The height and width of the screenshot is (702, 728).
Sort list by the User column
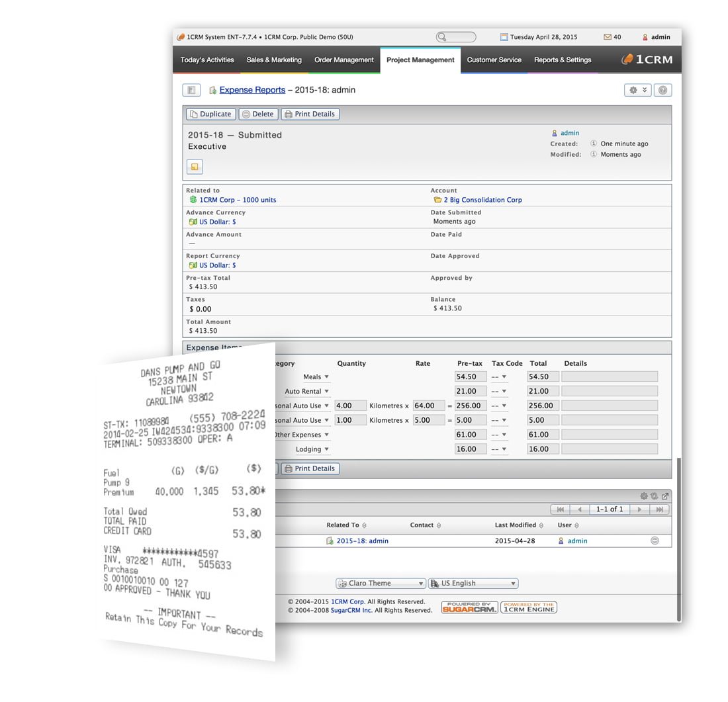(568, 525)
